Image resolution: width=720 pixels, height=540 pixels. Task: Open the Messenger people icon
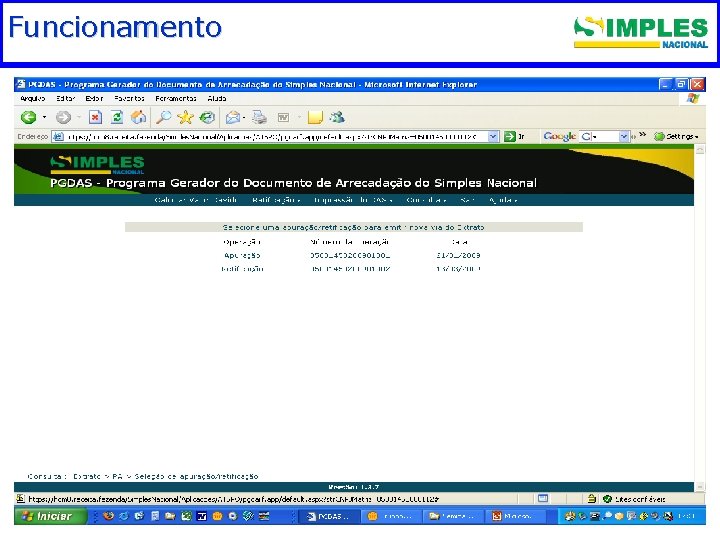click(x=338, y=118)
